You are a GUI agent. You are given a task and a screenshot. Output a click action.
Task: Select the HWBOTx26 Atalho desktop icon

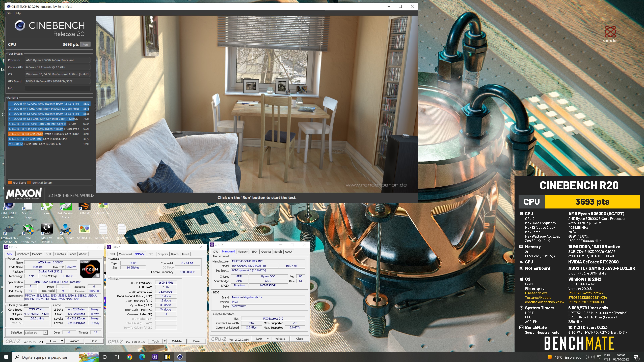click(9, 234)
